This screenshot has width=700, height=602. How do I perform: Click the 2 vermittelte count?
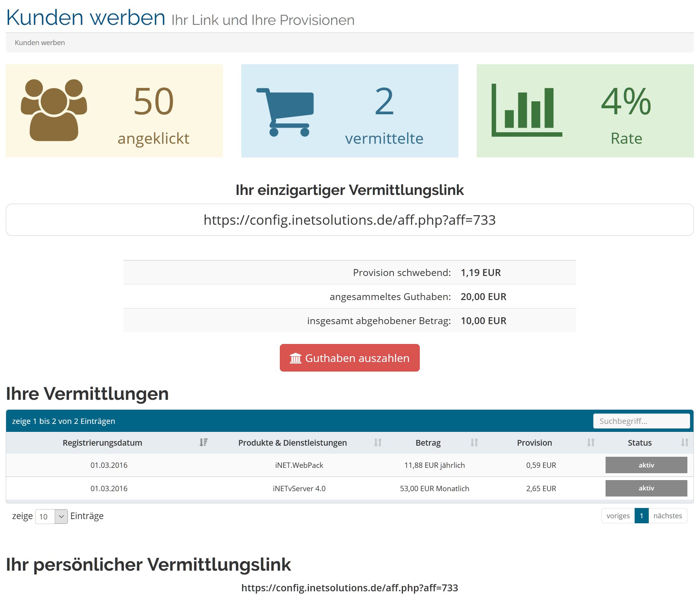384,101
